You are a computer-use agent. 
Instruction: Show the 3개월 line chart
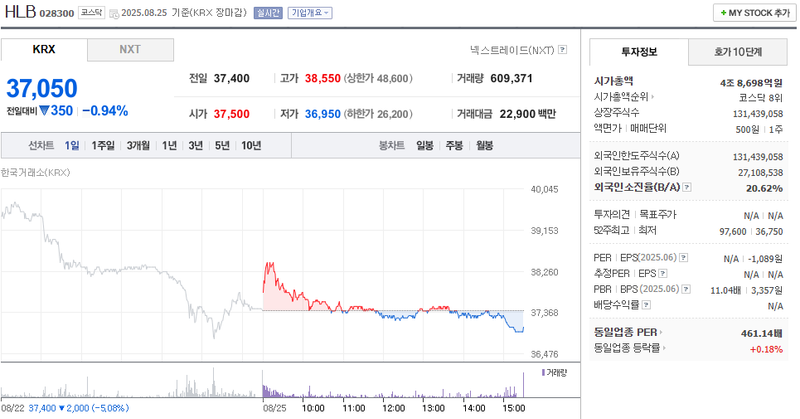pyautogui.click(x=138, y=145)
